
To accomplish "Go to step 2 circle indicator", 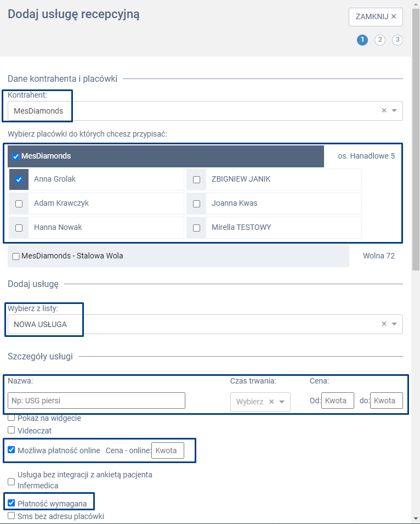I will point(379,40).
